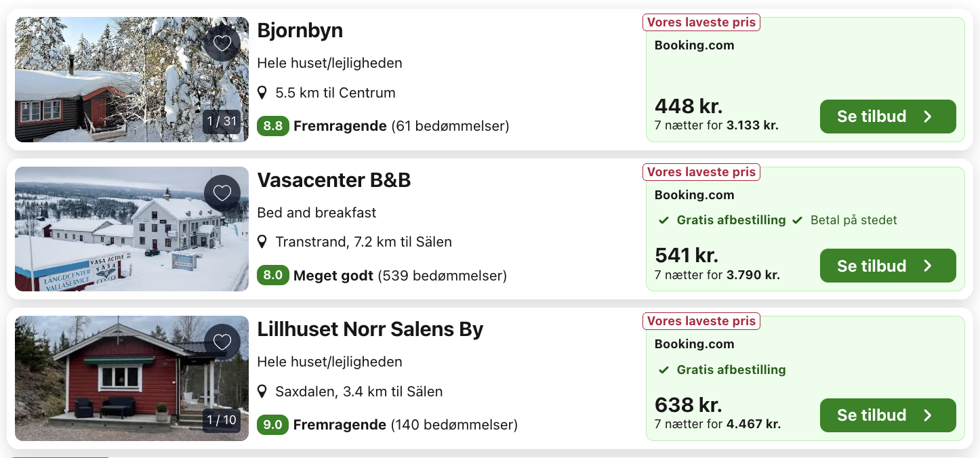Select the Vasacenter B&B heading
The height and width of the screenshot is (458, 980).
333,180
